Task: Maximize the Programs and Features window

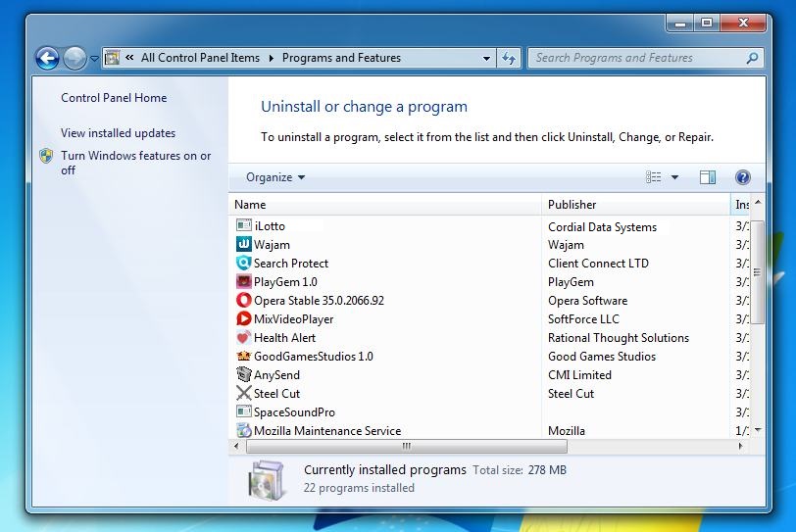Action: (x=707, y=23)
